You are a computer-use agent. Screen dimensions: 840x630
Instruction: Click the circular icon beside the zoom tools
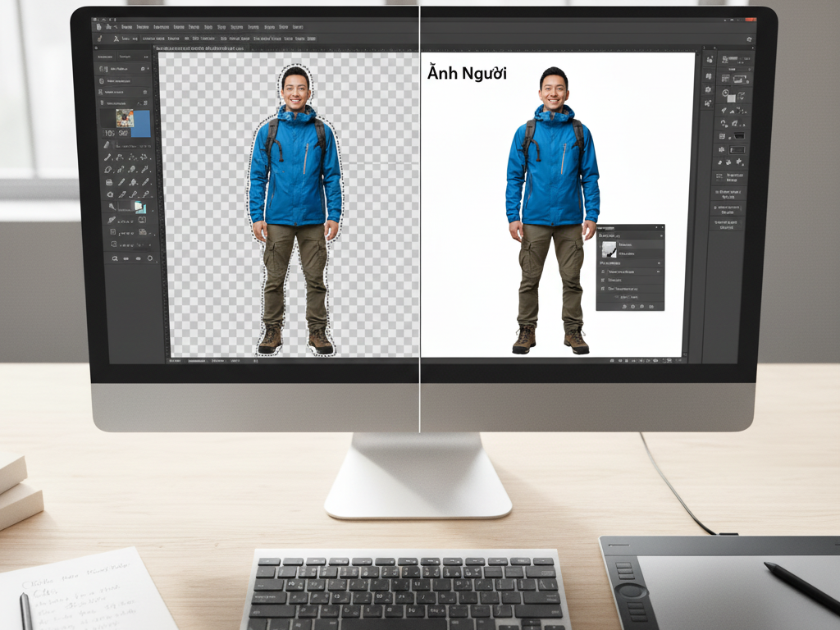pyautogui.click(x=149, y=258)
